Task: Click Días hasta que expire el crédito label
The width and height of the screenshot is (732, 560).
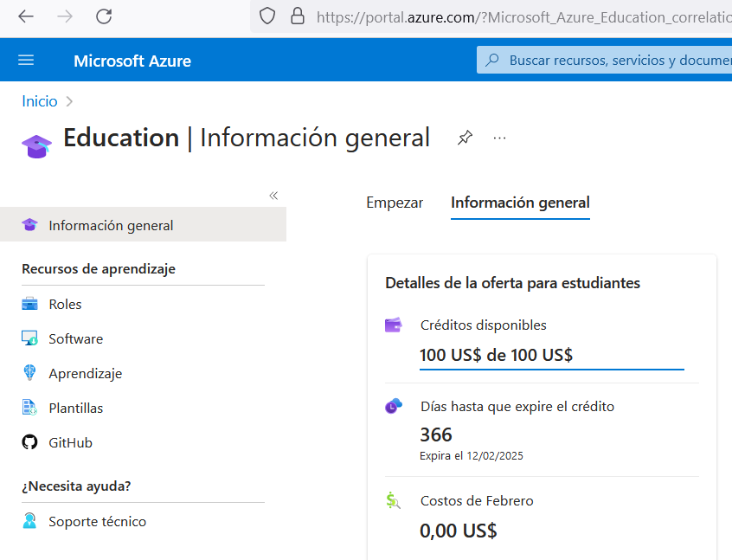Action: point(517,407)
